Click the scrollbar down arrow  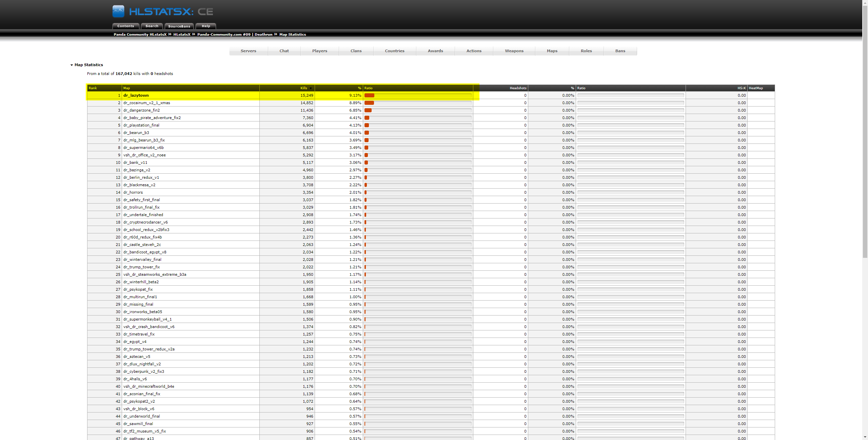click(865, 437)
